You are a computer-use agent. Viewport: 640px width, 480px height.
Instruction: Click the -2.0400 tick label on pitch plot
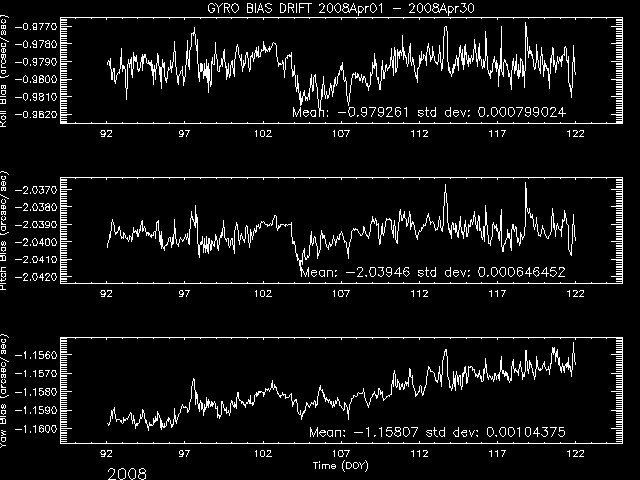36,242
